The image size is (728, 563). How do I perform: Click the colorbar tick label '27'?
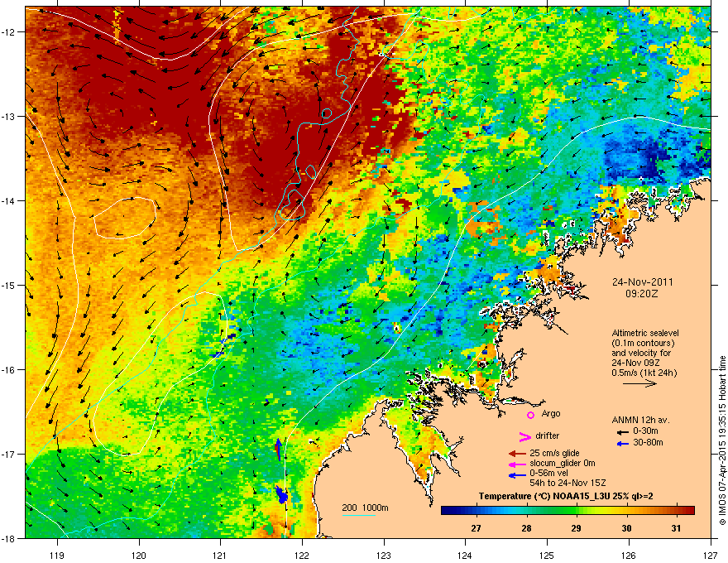click(476, 528)
